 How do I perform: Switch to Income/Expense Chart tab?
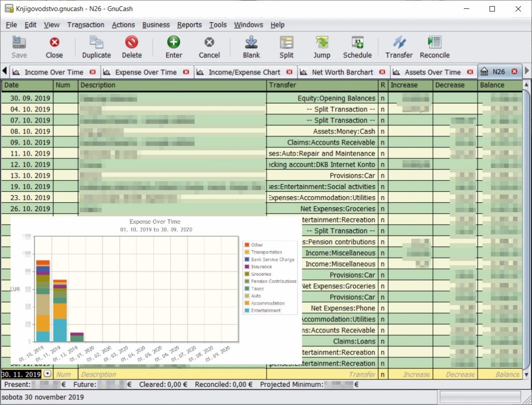[x=244, y=72]
